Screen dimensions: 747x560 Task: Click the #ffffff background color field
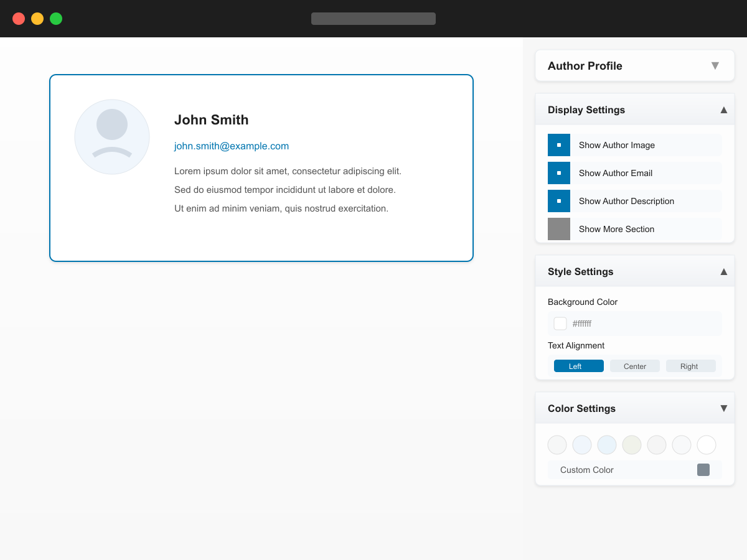635,324
